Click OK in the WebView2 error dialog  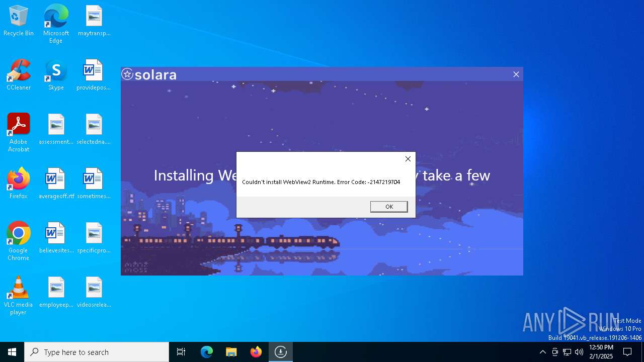coord(389,207)
